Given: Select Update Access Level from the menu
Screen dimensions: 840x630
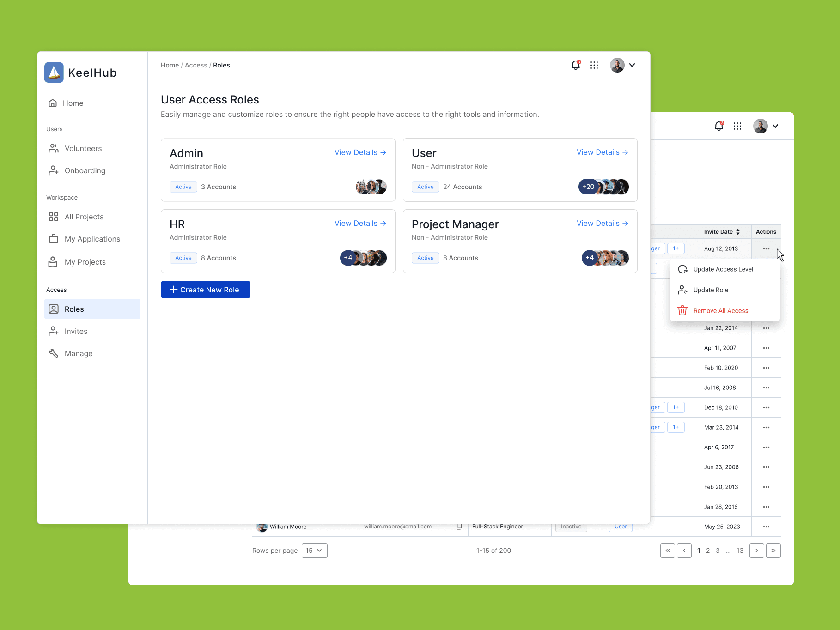Looking at the screenshot, I should point(723,269).
